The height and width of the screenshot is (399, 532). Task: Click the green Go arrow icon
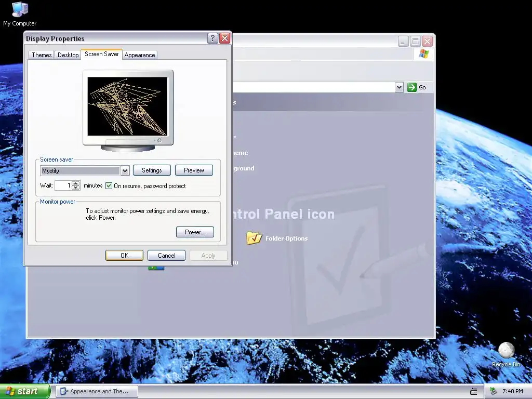[x=411, y=87]
